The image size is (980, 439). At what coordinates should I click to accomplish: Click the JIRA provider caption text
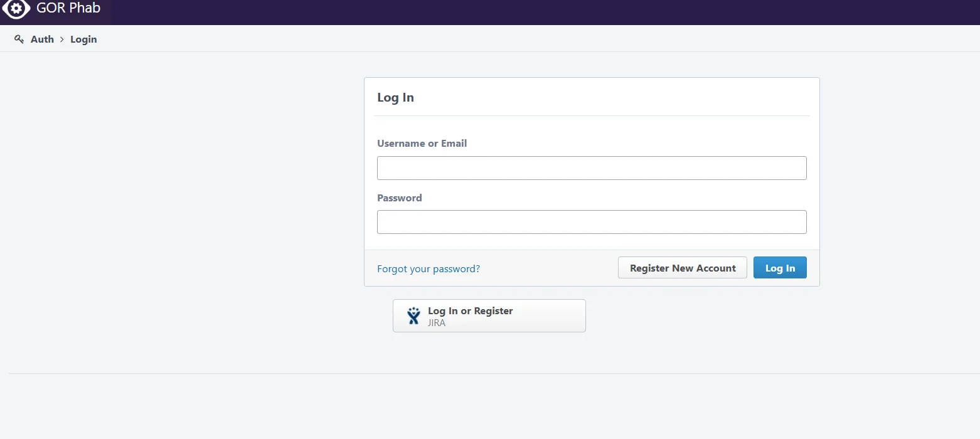(x=437, y=324)
